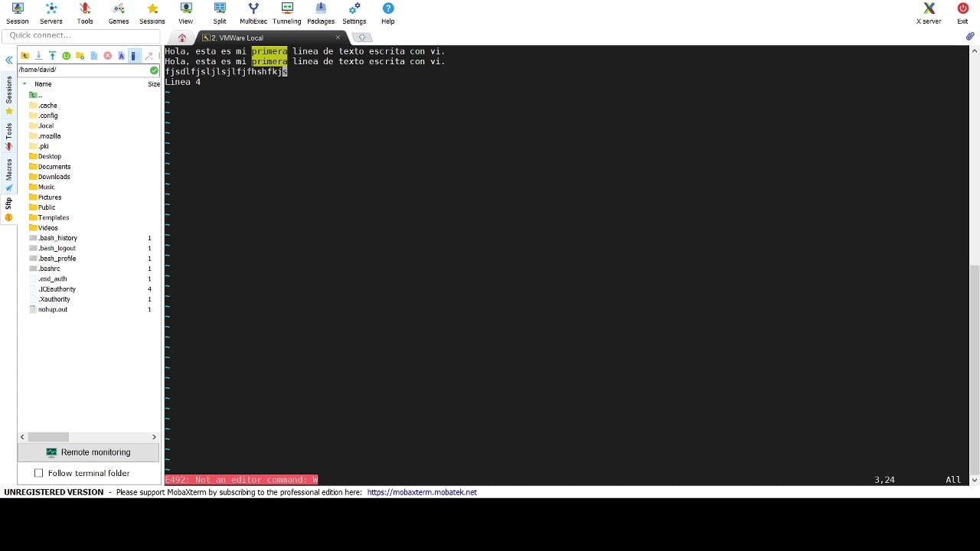Image resolution: width=980 pixels, height=551 pixels.
Task: Enable Follow terminal folder
Action: 38,473
